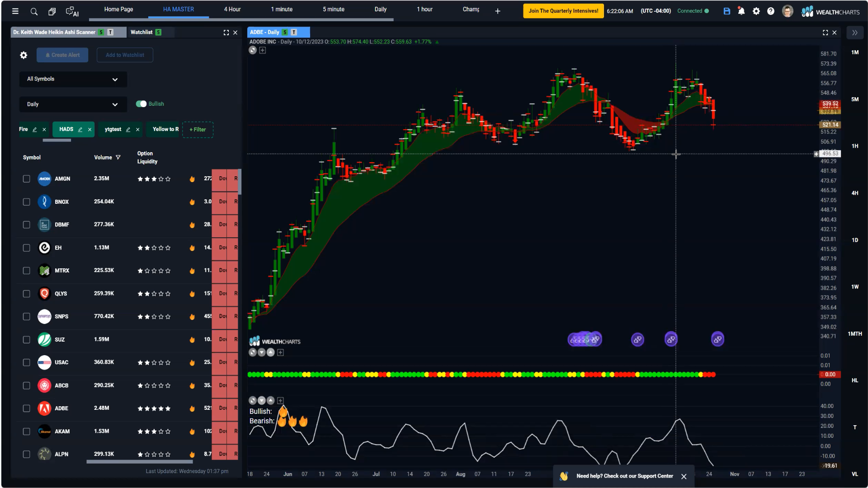Open the hamburger main menu
The image size is (868, 488).
point(15,11)
